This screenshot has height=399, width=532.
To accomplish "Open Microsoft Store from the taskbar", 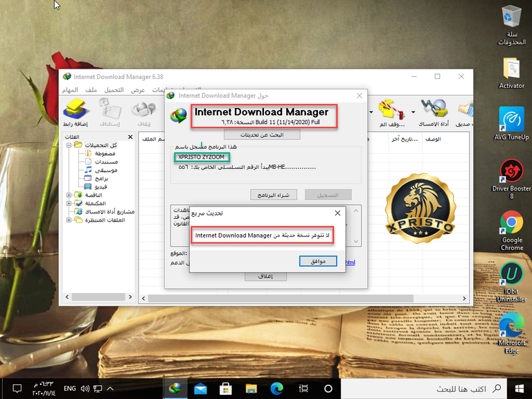I will [226, 389].
